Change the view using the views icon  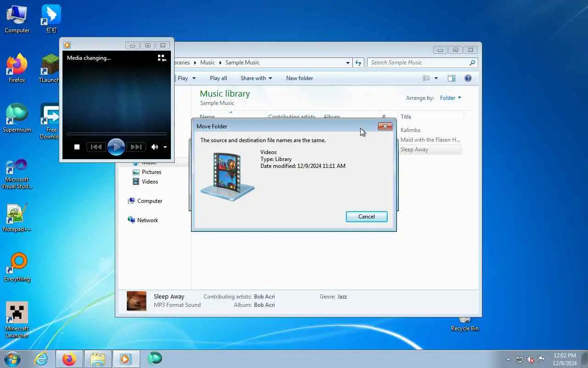[426, 78]
